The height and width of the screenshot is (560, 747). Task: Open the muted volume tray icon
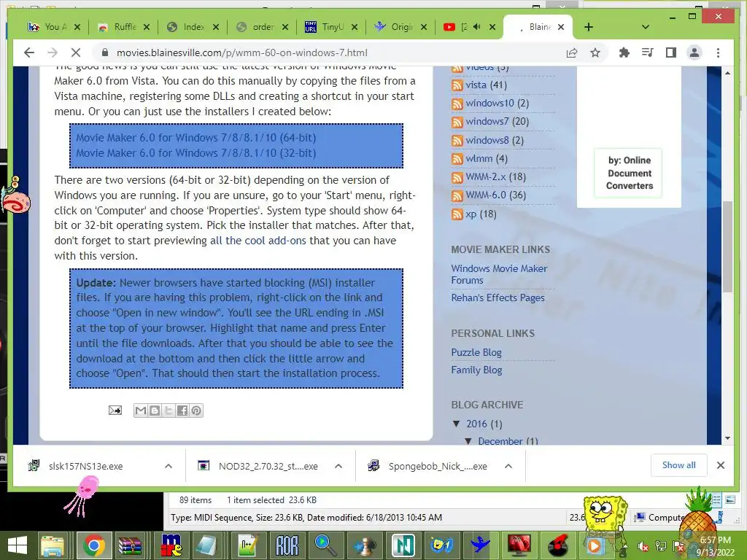pos(643,547)
